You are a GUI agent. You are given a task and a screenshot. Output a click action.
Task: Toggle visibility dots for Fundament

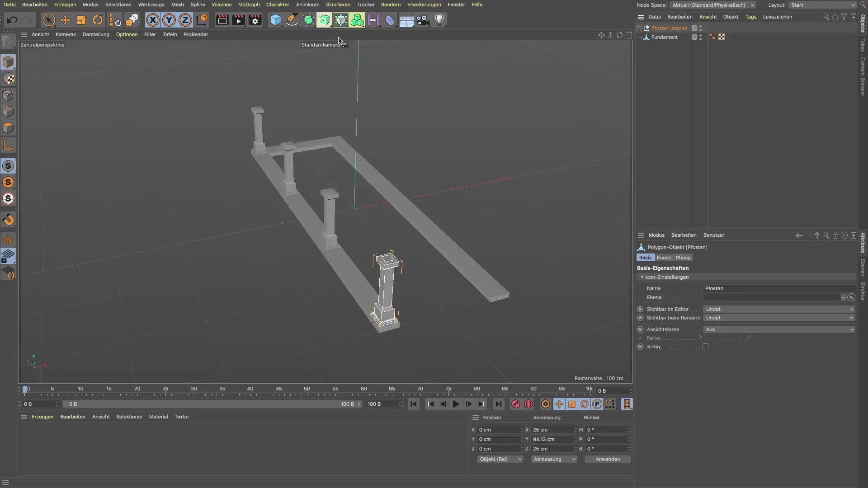[x=700, y=37]
